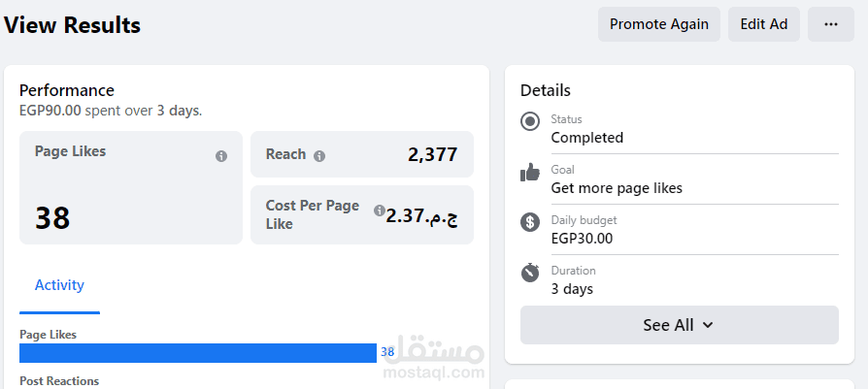868x389 pixels.
Task: Click the Performance section heading
Action: (67, 90)
